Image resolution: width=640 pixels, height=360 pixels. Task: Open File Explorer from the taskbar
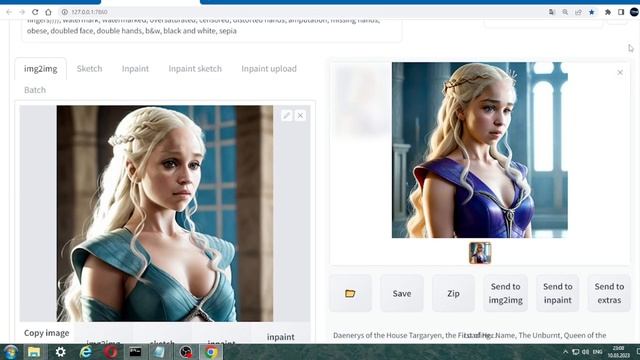coord(34,352)
